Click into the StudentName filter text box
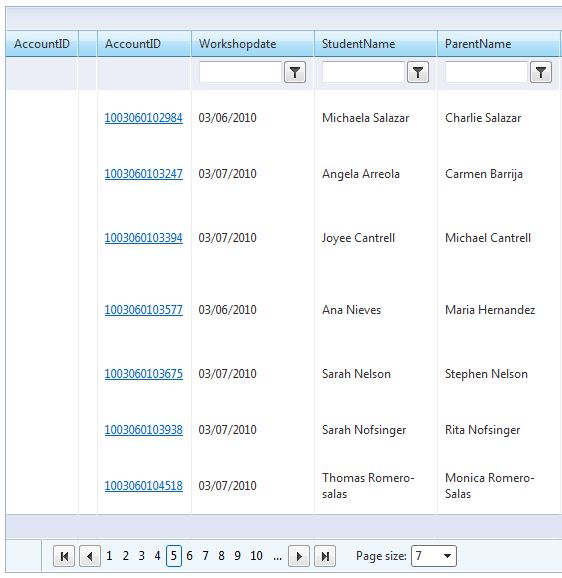Image resolution: width=562 pixels, height=578 pixels. [x=363, y=72]
